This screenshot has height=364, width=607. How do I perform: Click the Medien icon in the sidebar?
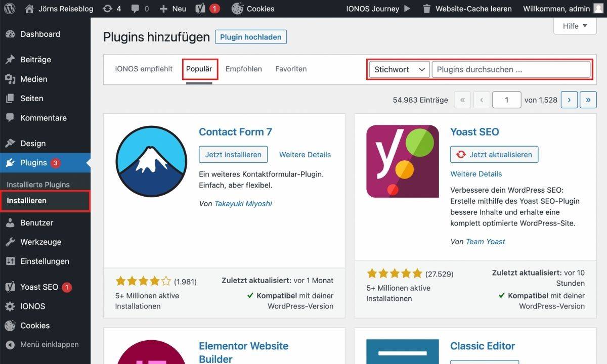coord(10,79)
